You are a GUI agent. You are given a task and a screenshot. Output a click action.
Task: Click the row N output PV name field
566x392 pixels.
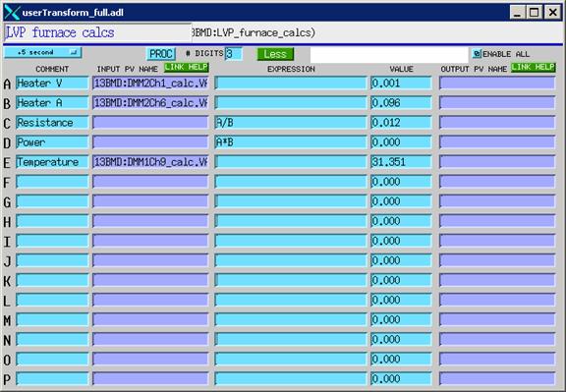497,339
